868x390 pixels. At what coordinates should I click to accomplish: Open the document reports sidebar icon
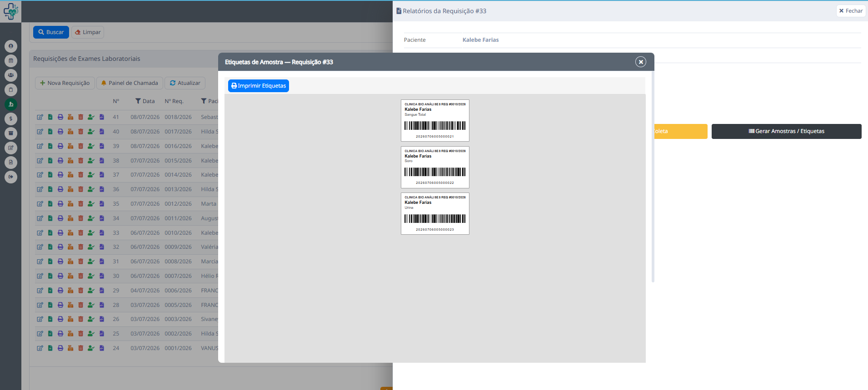(x=11, y=163)
